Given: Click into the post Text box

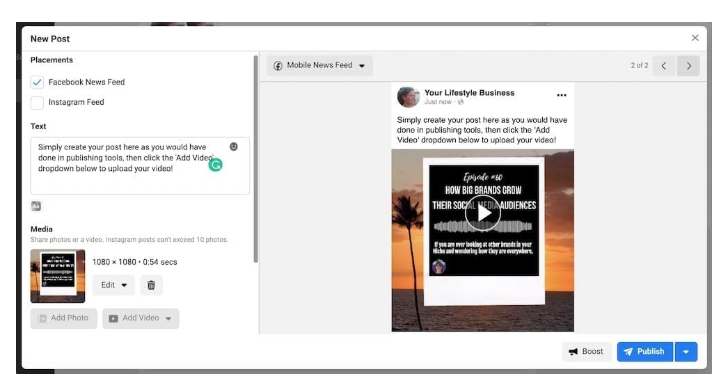Looking at the screenshot, I should [x=140, y=165].
